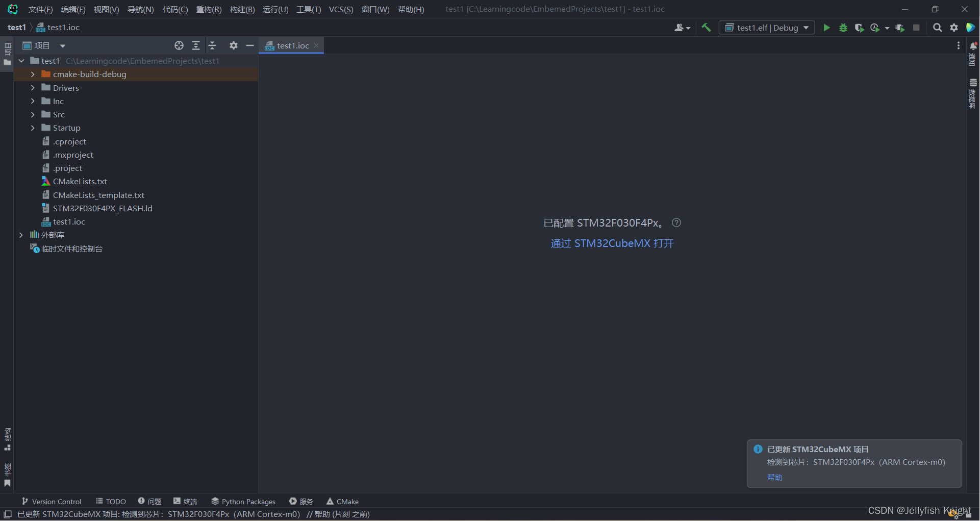Expand the 外部库 tree node
Image resolution: width=980 pixels, height=521 pixels.
pos(21,234)
